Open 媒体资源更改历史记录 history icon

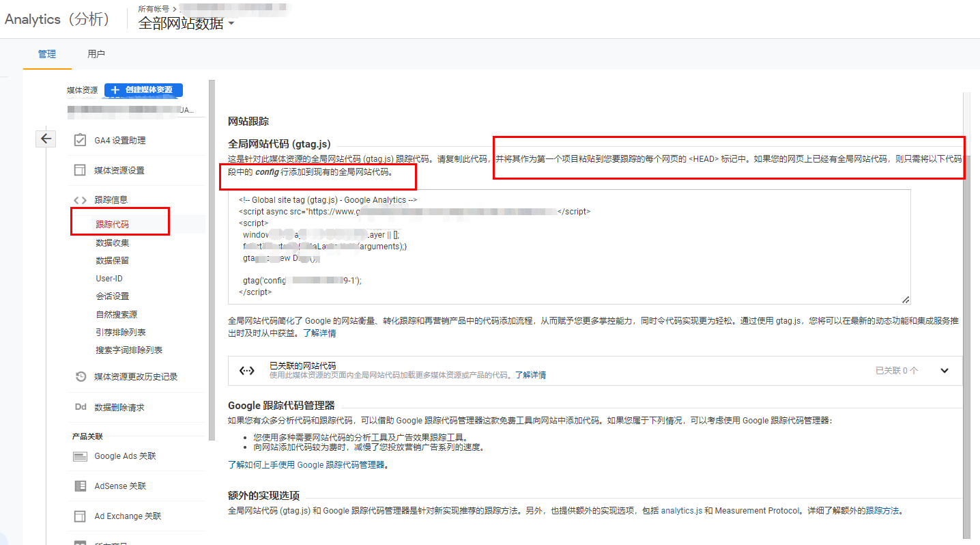point(80,376)
